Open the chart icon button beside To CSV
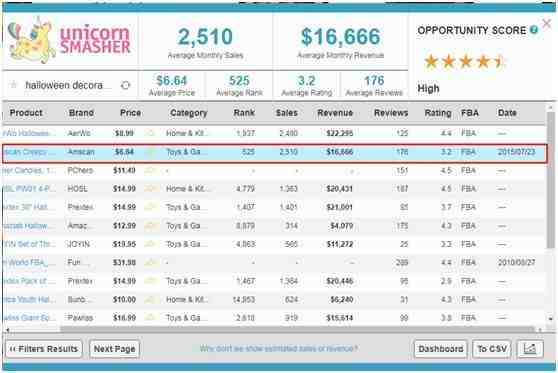The image size is (558, 373). point(530,348)
